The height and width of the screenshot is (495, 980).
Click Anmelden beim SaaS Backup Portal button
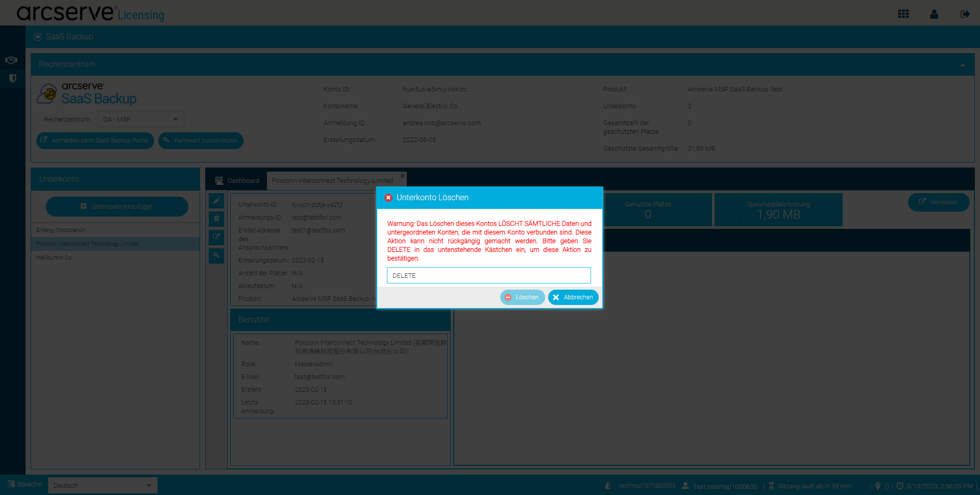[x=95, y=140]
